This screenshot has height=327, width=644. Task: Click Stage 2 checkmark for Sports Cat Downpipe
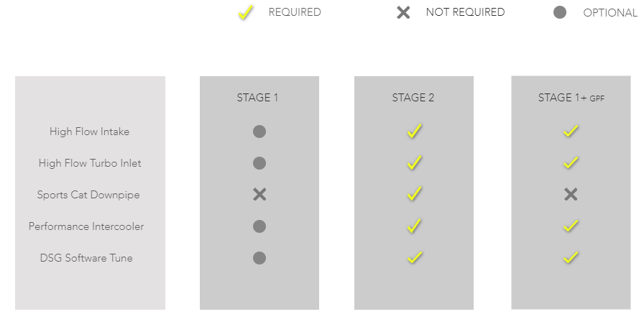coord(414,194)
